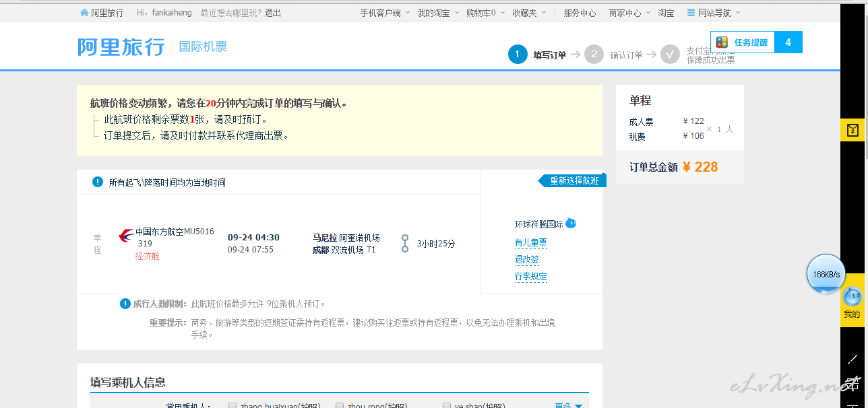Click the departure time 09-24 04:30
The image size is (868, 408).
pos(253,237)
